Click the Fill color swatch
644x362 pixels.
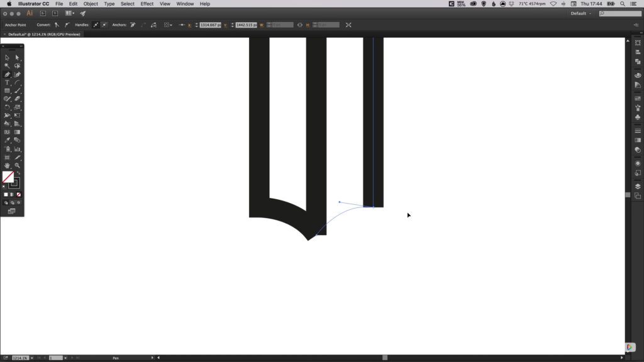(6, 176)
